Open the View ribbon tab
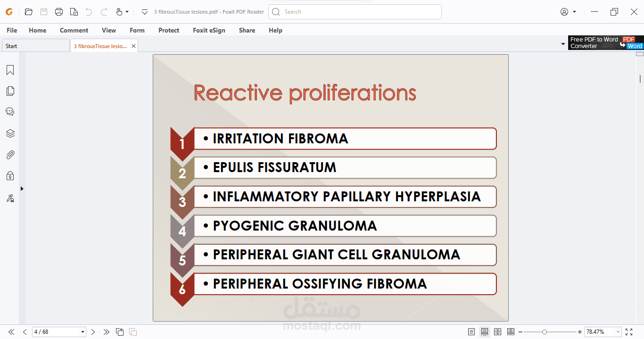 pos(109,30)
